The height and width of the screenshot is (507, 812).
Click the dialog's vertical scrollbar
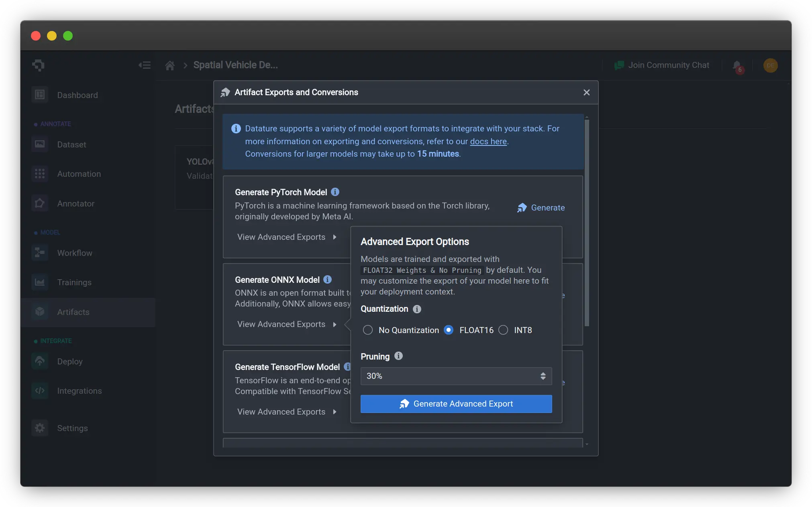tap(587, 223)
